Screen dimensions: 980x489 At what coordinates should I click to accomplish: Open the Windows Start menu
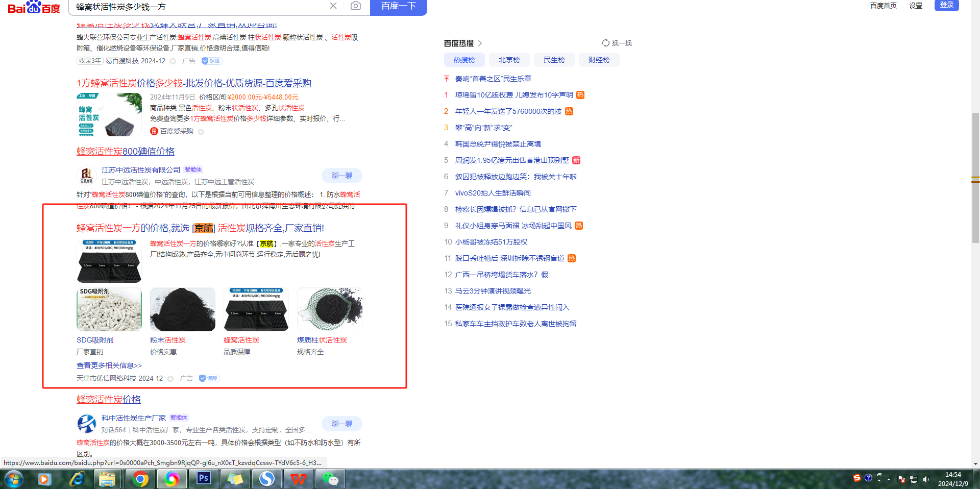13,479
